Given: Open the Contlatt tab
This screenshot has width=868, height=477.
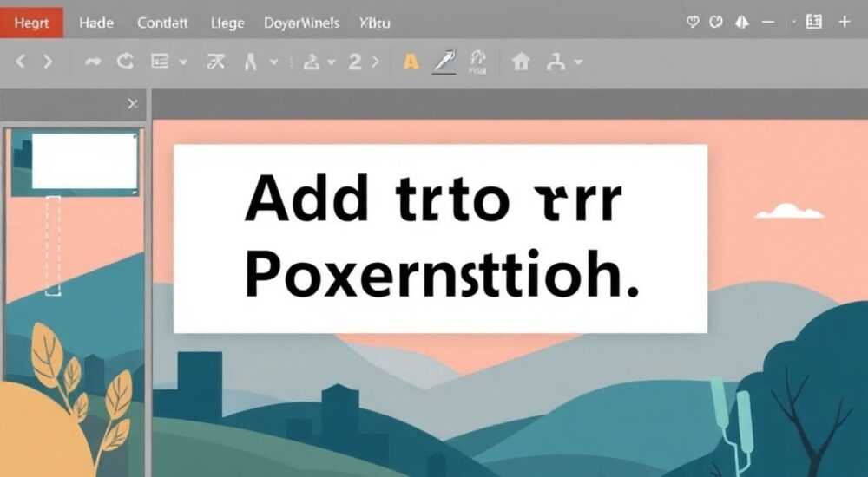Looking at the screenshot, I should click(x=162, y=23).
